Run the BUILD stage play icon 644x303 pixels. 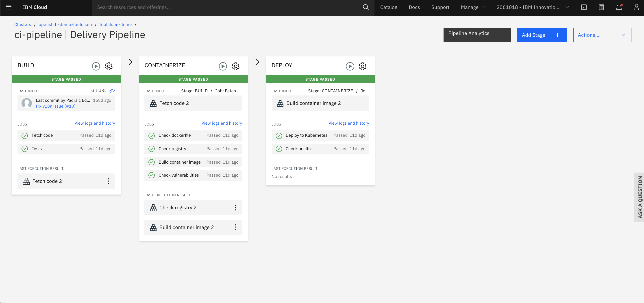[96, 66]
